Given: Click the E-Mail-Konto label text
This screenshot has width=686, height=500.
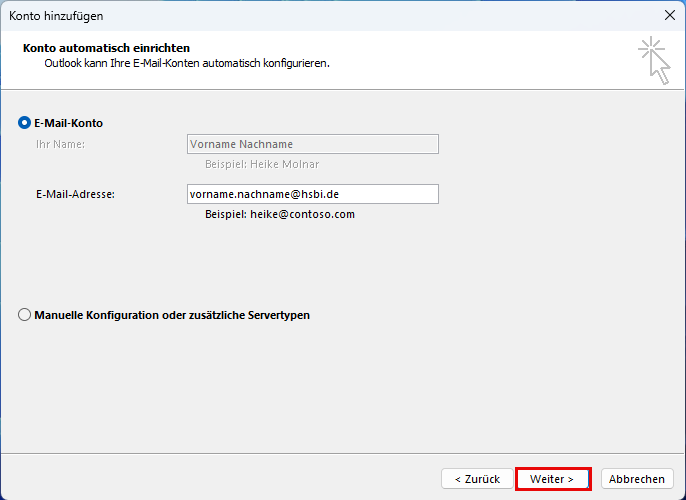Looking at the screenshot, I should click(69, 123).
